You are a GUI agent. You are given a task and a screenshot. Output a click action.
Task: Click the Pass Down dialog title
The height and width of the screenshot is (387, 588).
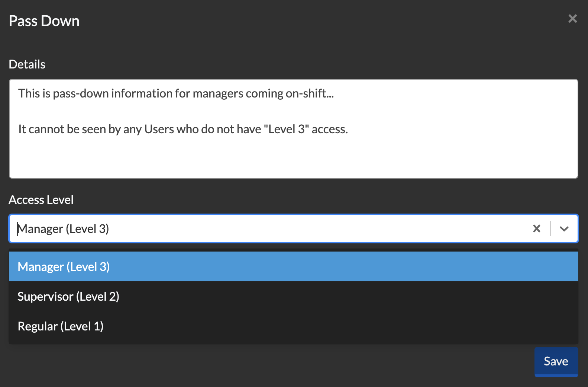44,21
